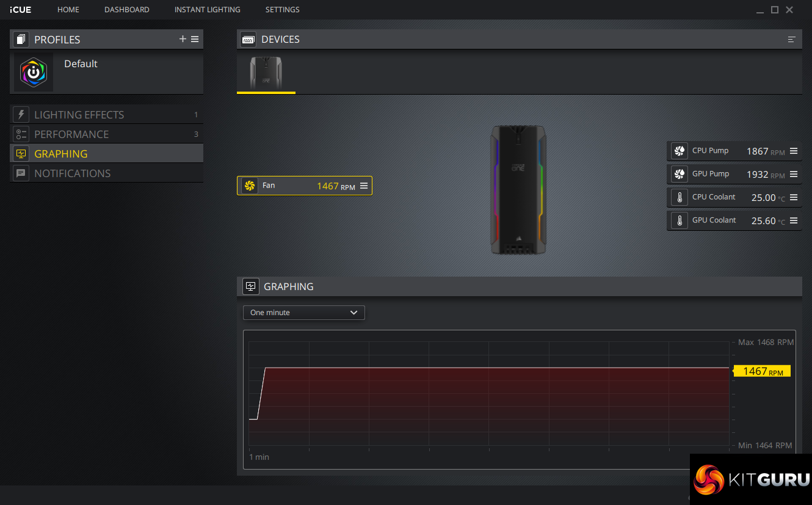The height and width of the screenshot is (505, 812).
Task: Go to Instant Lighting menu
Action: [207, 10]
